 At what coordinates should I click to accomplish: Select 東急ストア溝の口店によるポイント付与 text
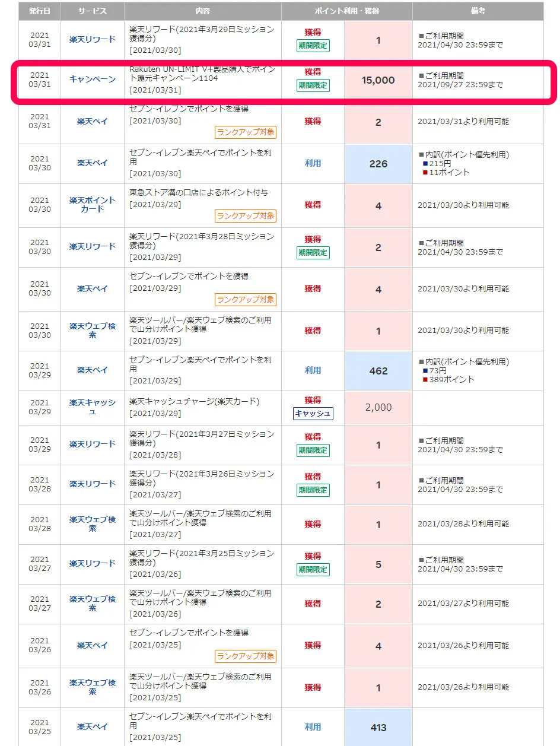click(x=199, y=192)
